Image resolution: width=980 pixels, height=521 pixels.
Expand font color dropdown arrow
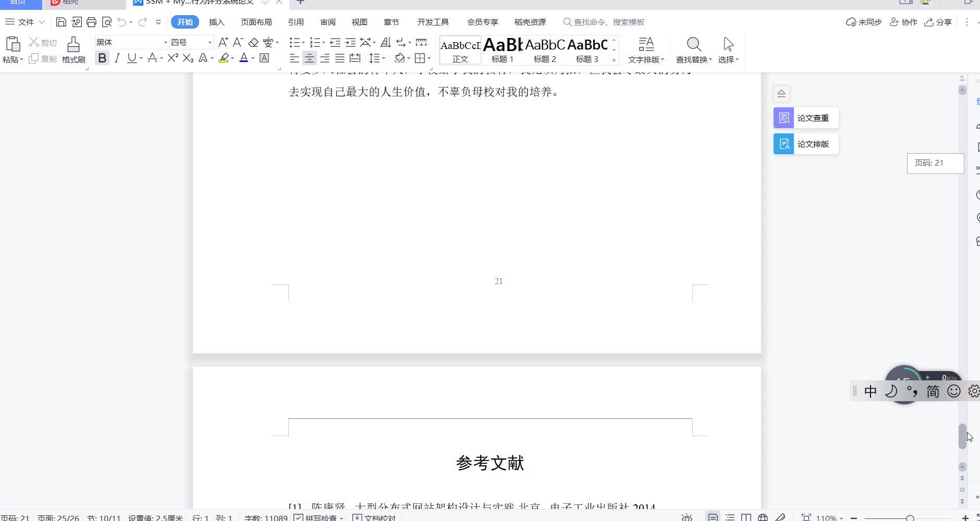click(x=253, y=58)
